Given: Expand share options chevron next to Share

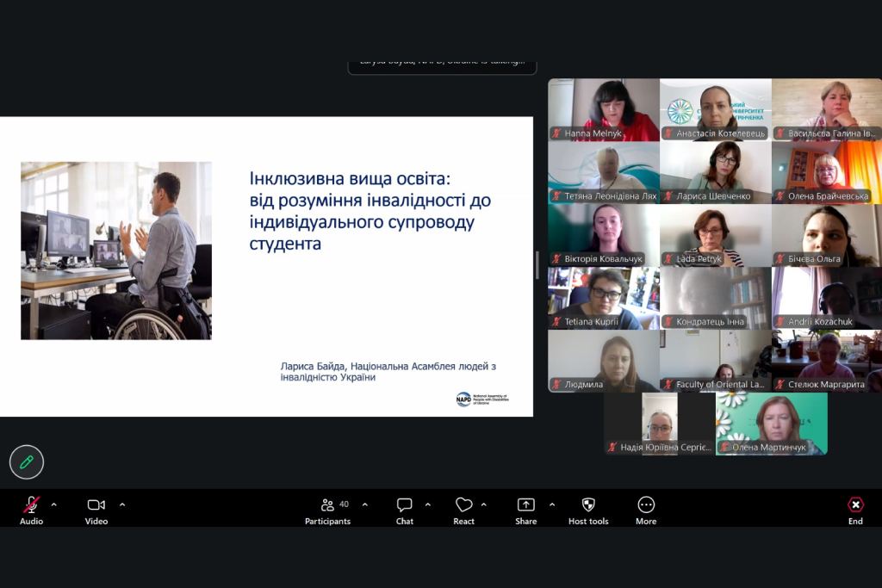Looking at the screenshot, I should click(x=552, y=504).
